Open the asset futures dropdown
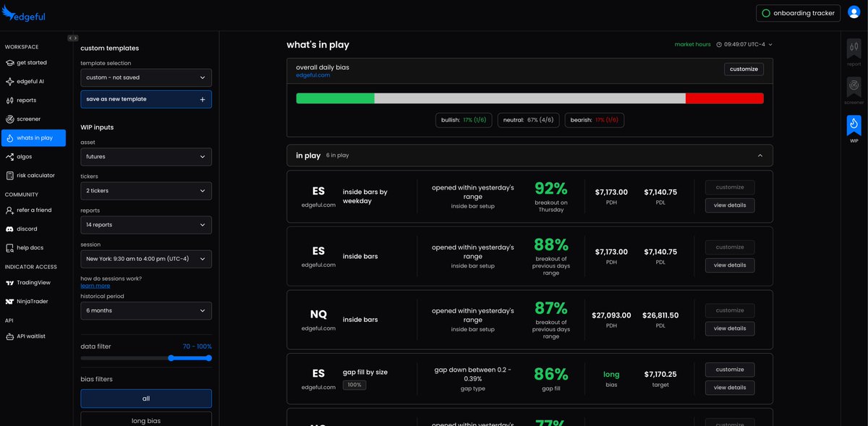 146,156
